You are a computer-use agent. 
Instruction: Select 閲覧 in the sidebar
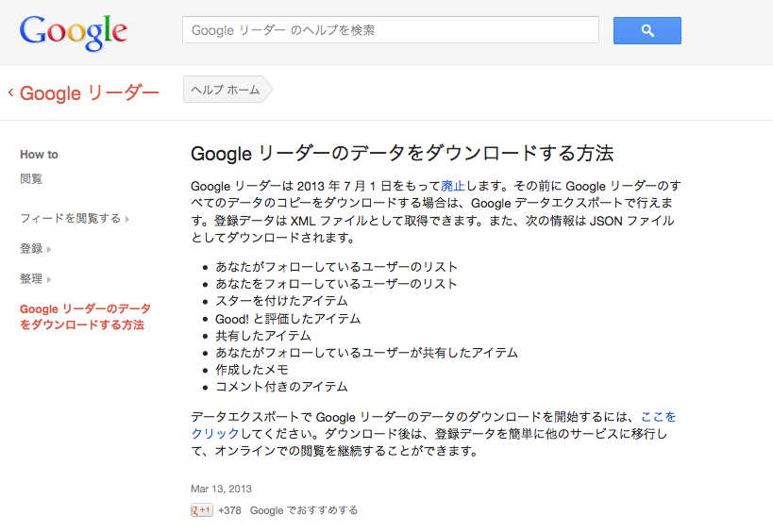[x=31, y=178]
